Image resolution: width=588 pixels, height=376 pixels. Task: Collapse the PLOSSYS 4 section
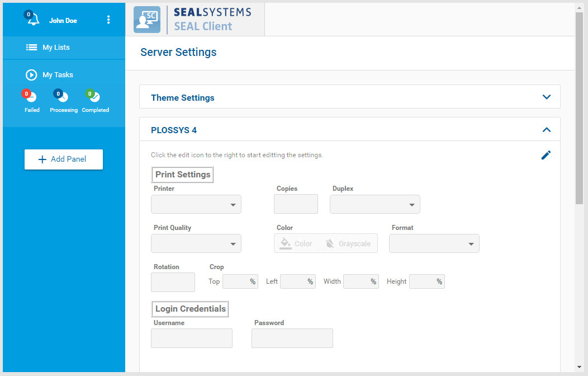click(547, 130)
